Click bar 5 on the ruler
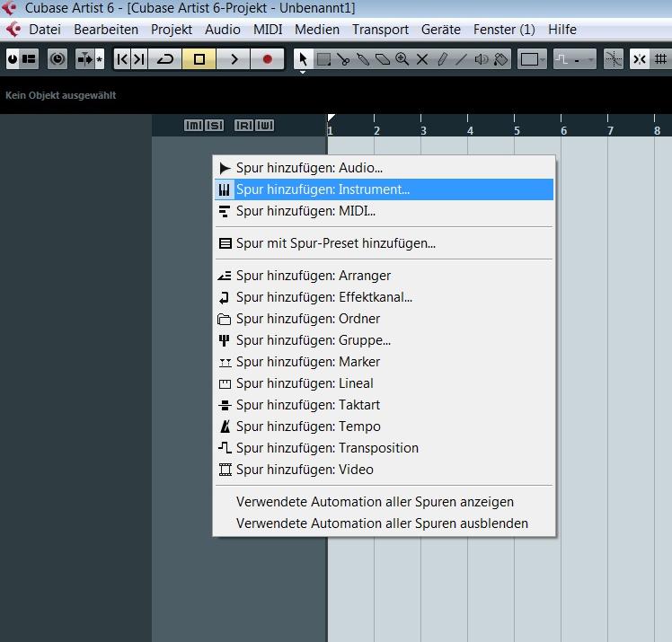 (x=517, y=130)
